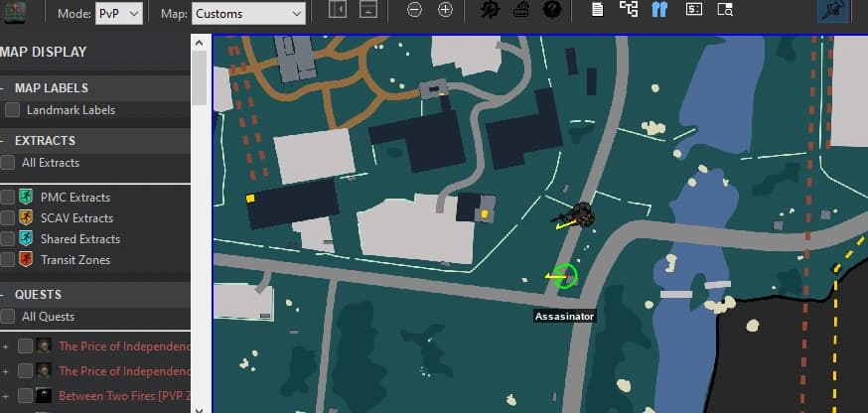
Task: Click sidebar scrollbar down arrow
Action: point(200,410)
